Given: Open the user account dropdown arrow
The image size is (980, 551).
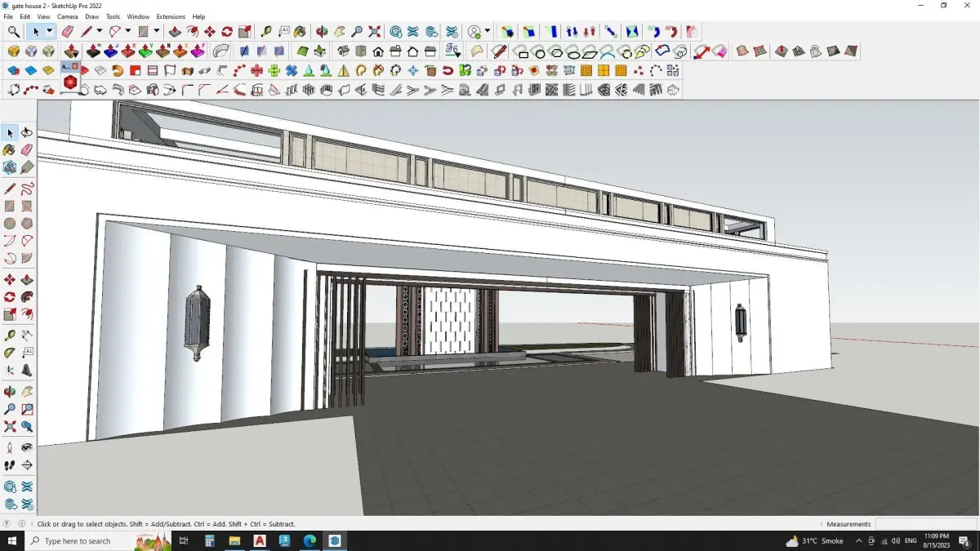Looking at the screenshot, I should pyautogui.click(x=488, y=32).
